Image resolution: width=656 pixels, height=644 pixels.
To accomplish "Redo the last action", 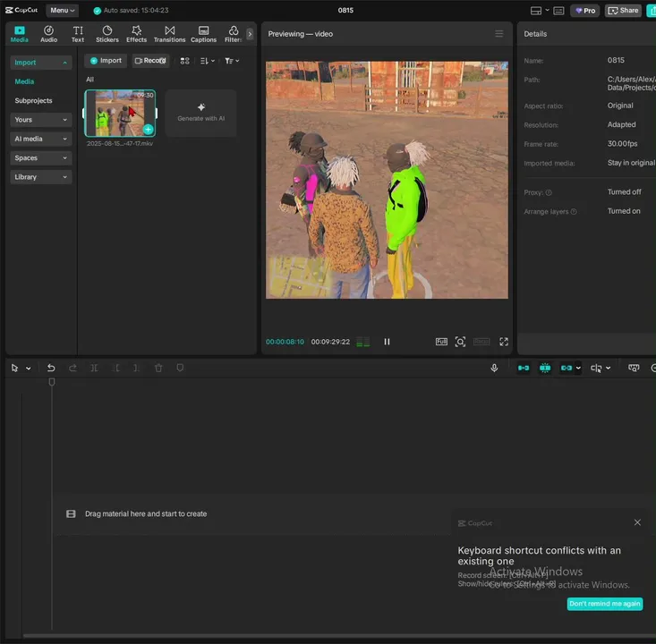I will point(72,368).
